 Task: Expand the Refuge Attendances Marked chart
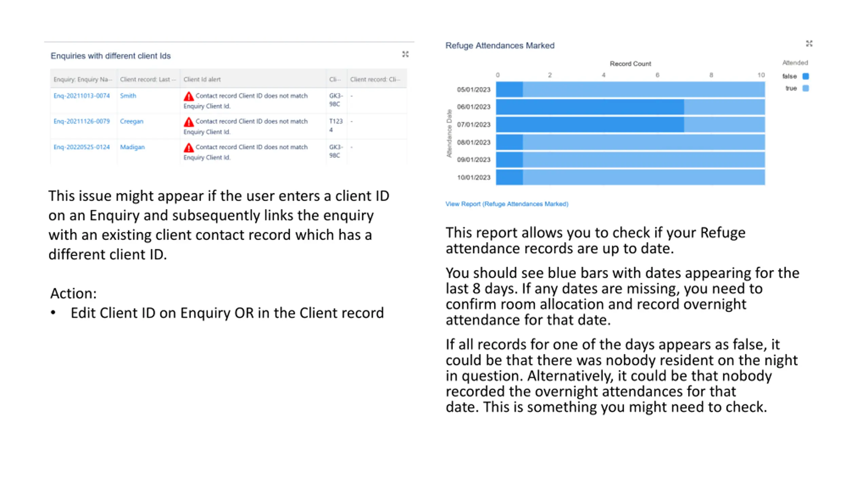tap(809, 43)
